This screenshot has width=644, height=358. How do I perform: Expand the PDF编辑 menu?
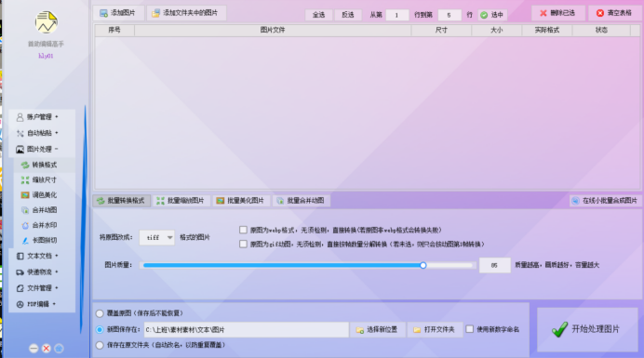click(x=54, y=304)
